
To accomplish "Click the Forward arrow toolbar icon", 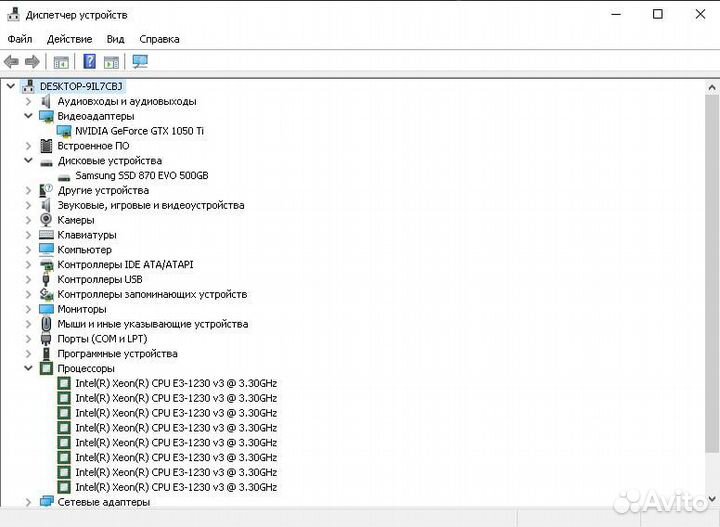I will pyautogui.click(x=32, y=62).
